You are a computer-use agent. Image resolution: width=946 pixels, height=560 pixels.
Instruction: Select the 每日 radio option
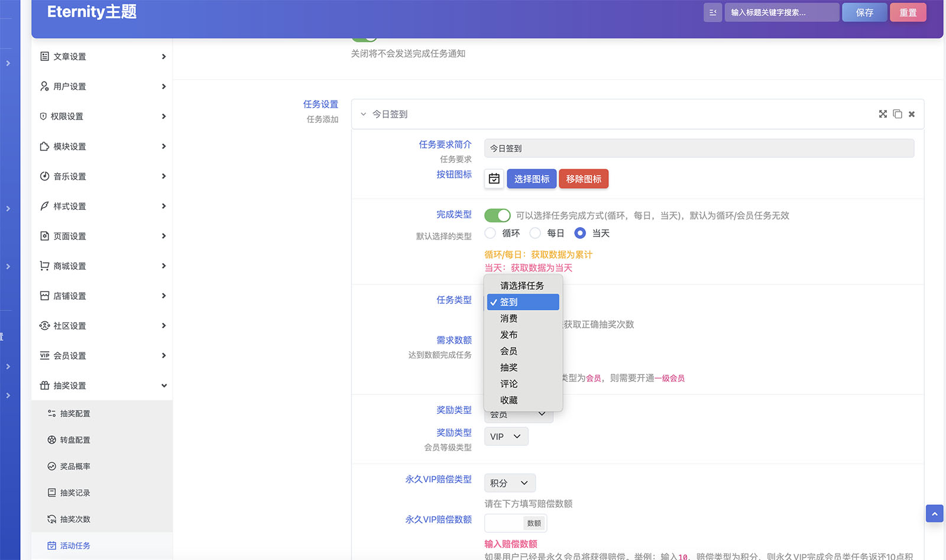(536, 233)
